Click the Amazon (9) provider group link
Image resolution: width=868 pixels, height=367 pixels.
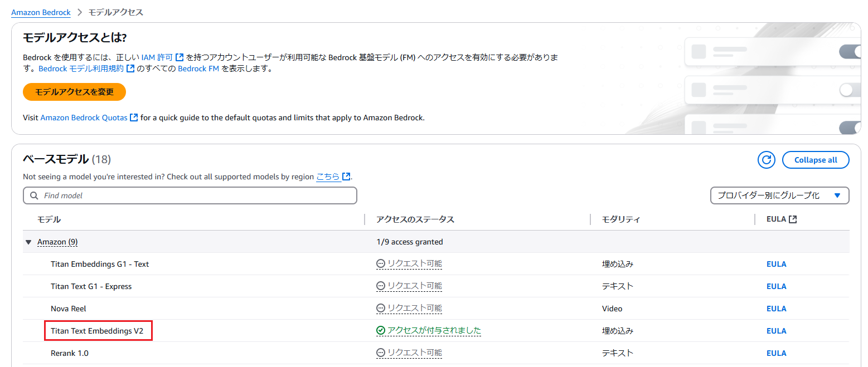(x=57, y=242)
